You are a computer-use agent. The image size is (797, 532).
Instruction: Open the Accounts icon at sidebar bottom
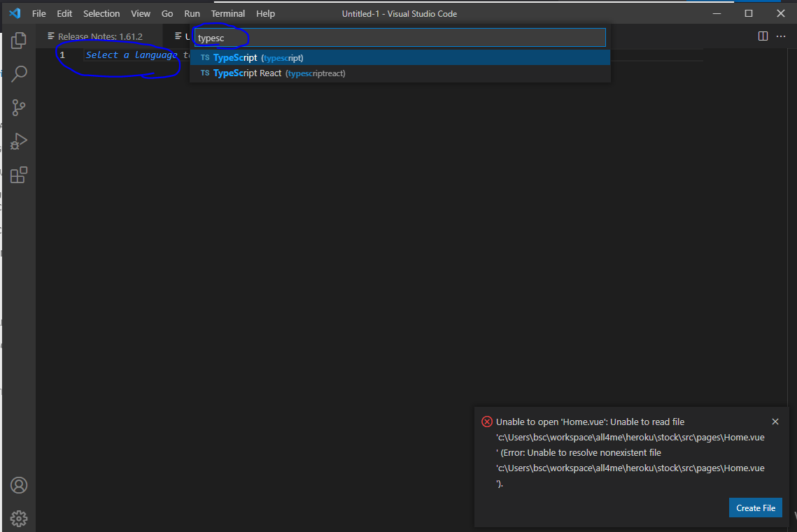click(19, 485)
